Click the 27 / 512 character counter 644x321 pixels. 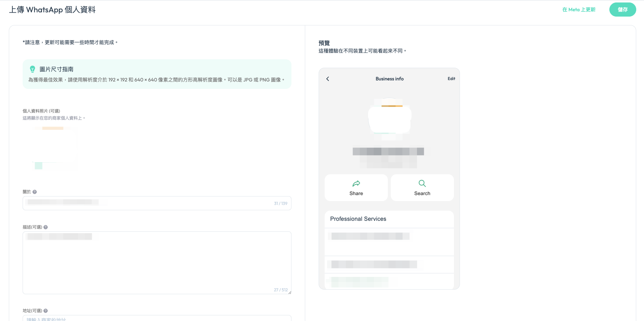coord(280,290)
